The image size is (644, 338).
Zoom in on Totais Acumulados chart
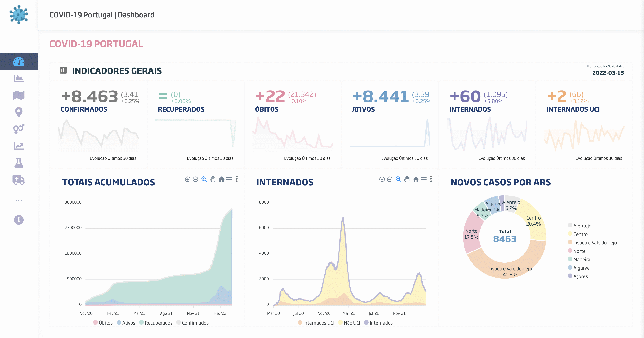coord(188,179)
